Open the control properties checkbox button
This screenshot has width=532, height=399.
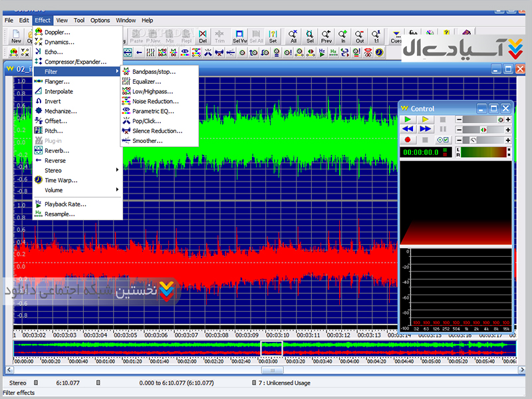(x=443, y=140)
